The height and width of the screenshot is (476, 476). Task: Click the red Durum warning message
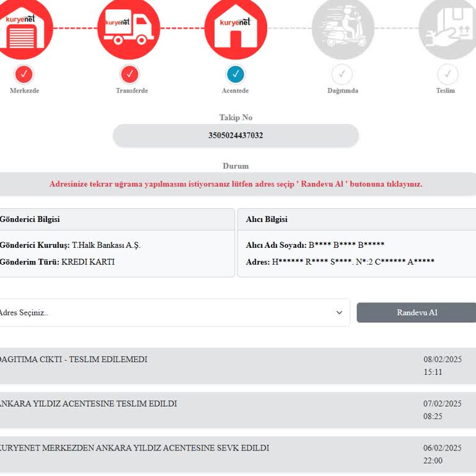(x=236, y=184)
